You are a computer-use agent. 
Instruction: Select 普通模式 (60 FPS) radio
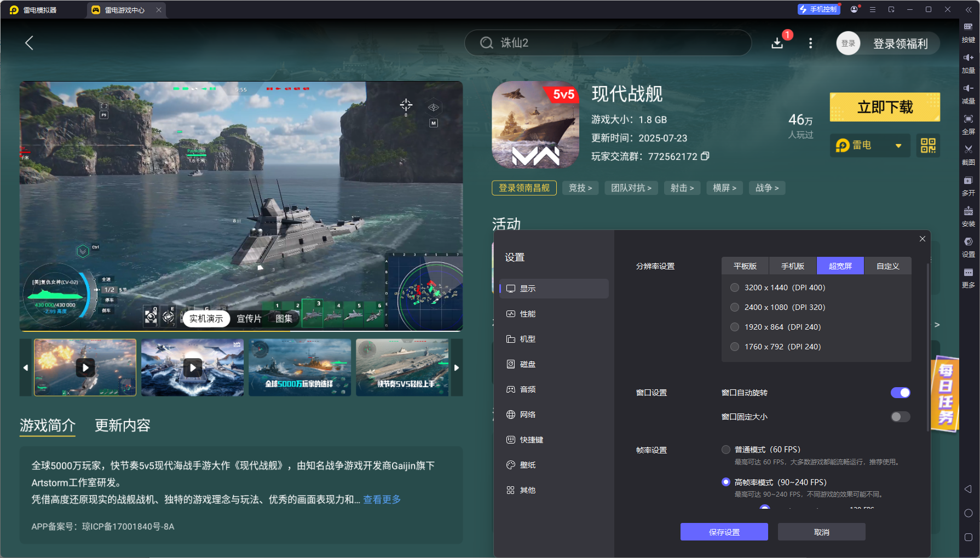click(x=726, y=450)
